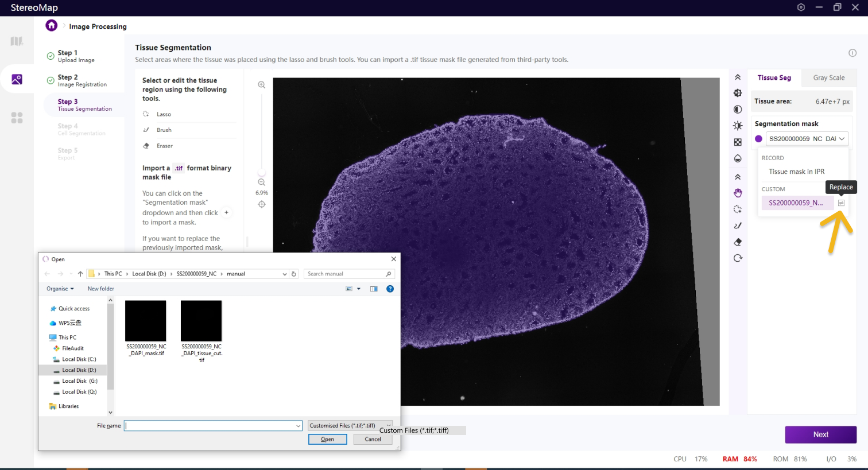Open the file type filter dropdown

tap(350, 425)
